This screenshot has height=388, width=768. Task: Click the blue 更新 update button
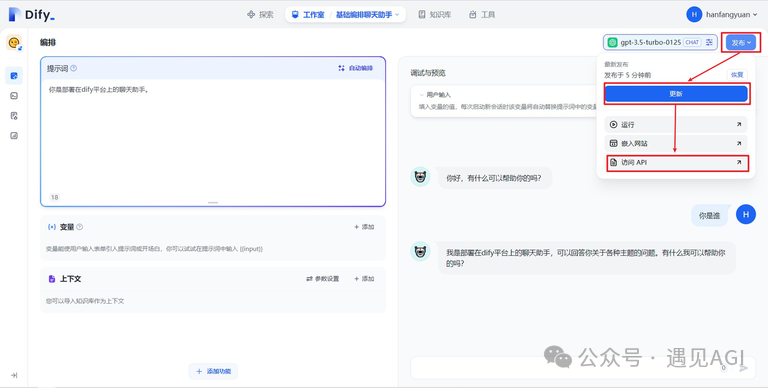tap(676, 94)
